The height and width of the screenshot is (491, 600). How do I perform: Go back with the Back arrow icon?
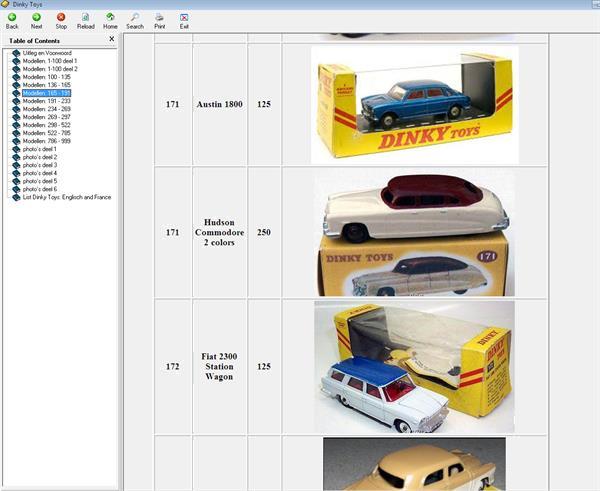tap(12, 17)
